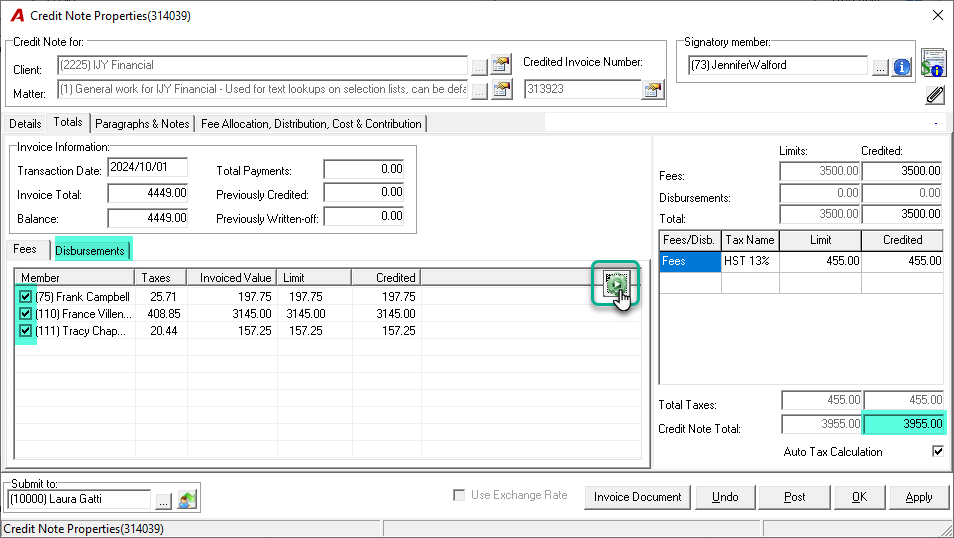Browse signatory members using the ellipsis button

click(x=880, y=67)
